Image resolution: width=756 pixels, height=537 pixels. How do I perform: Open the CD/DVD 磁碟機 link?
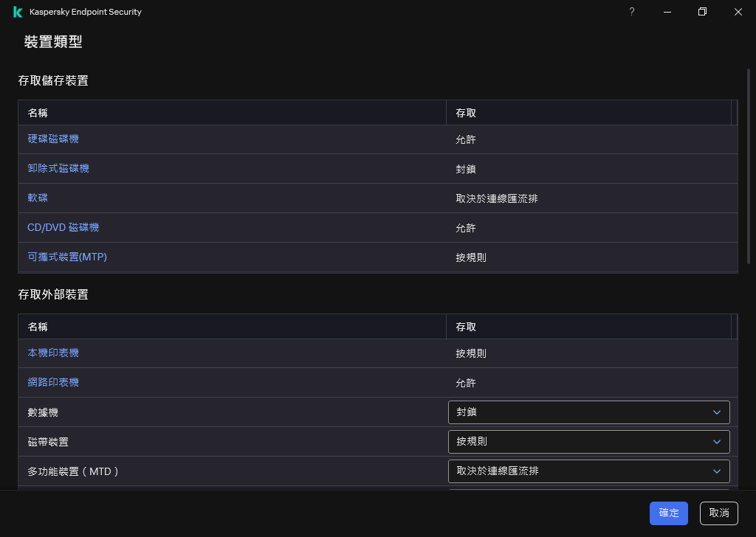(x=63, y=228)
